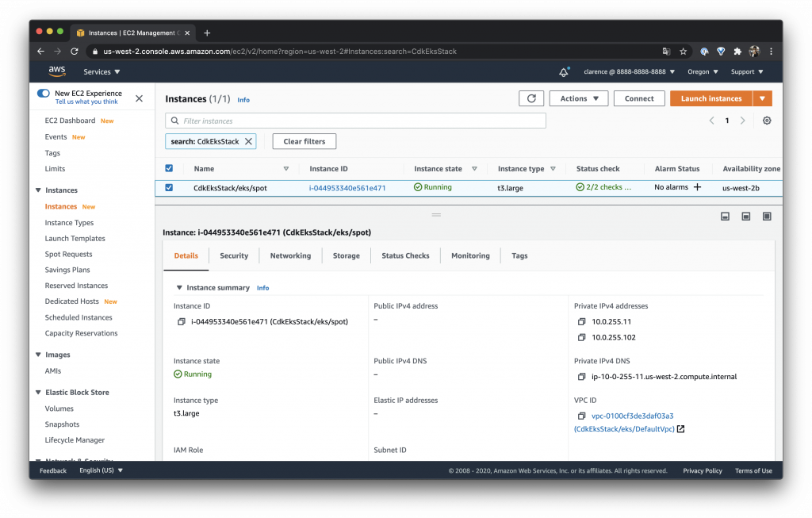This screenshot has width=812, height=518.
Task: Bookmark this page with star icon
Action: [683, 52]
